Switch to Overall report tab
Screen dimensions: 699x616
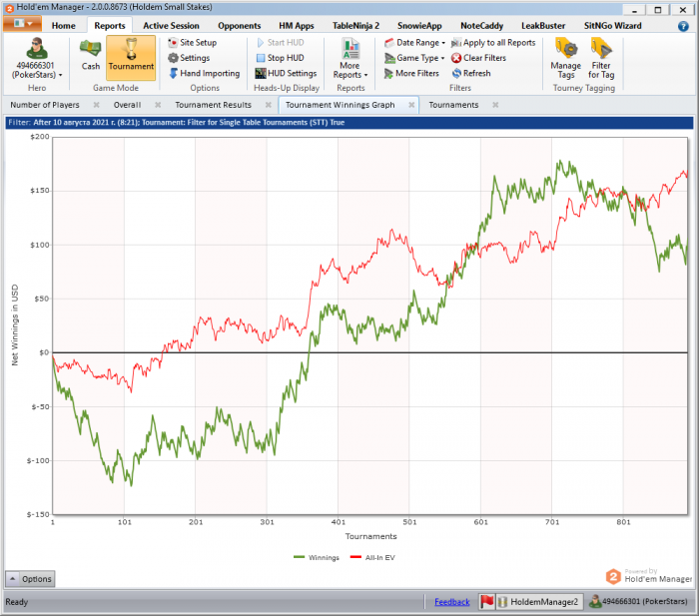tap(127, 105)
